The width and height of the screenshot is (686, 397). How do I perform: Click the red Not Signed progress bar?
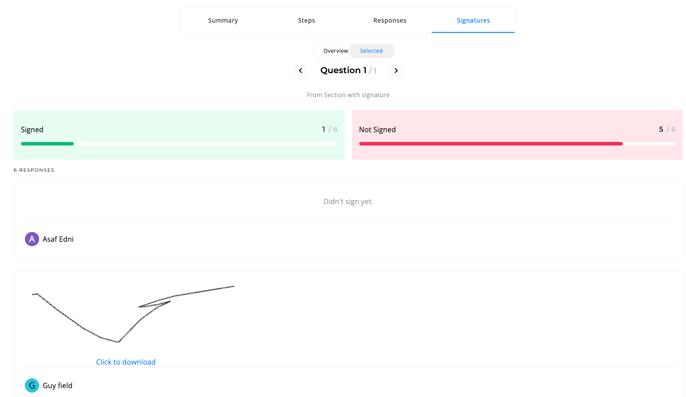pyautogui.click(x=518, y=144)
